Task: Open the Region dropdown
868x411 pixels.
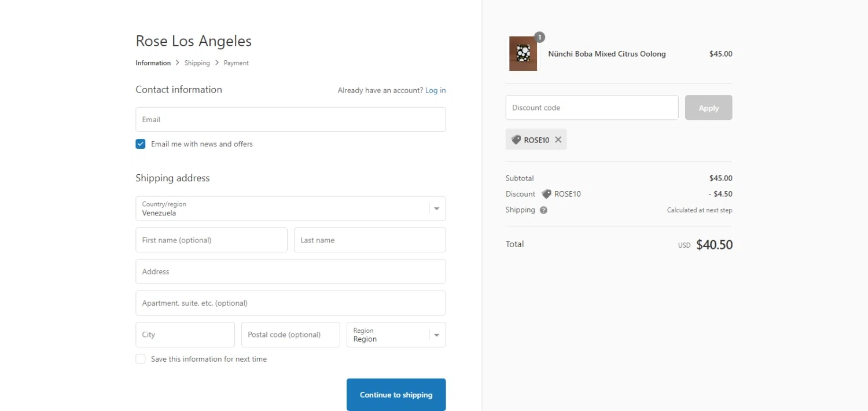Action: [x=396, y=335]
